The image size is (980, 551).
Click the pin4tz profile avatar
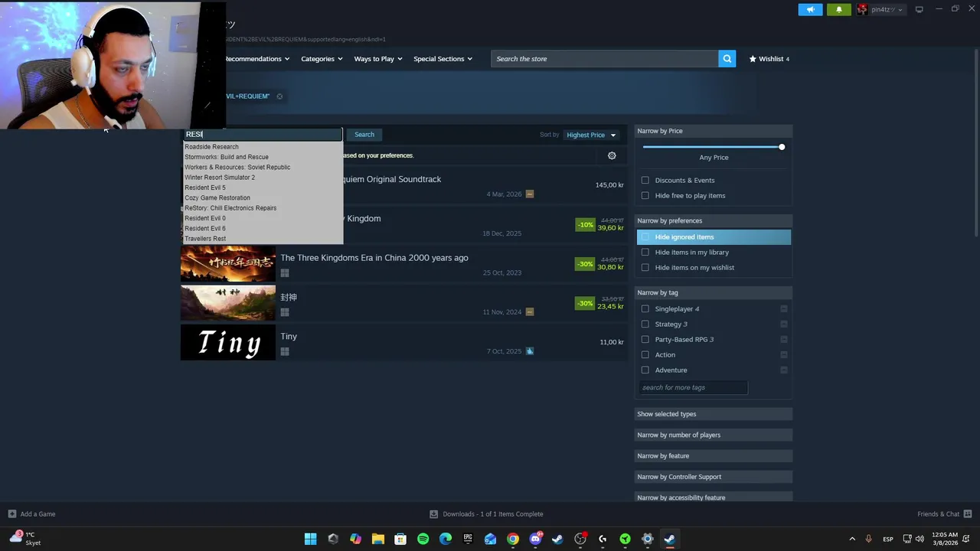[x=862, y=9]
